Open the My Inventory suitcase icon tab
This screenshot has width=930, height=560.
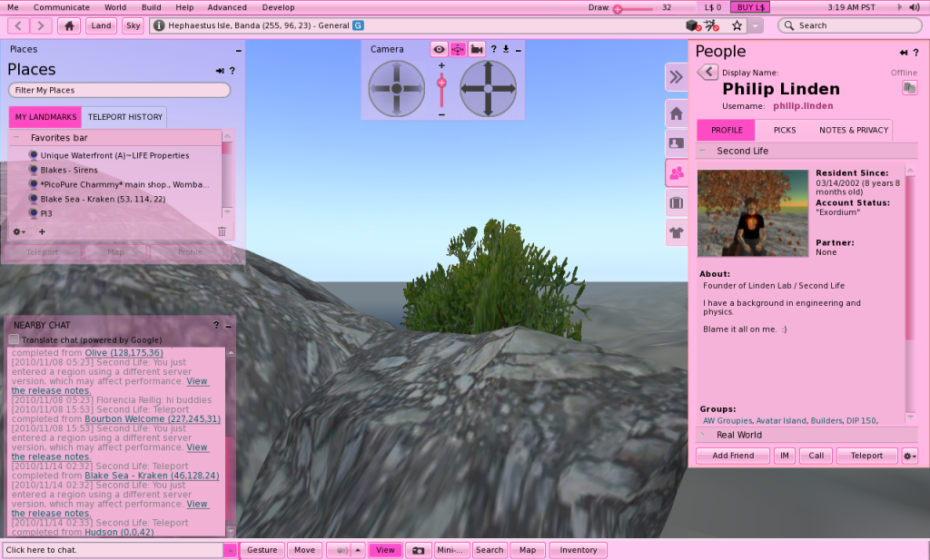[676, 201]
